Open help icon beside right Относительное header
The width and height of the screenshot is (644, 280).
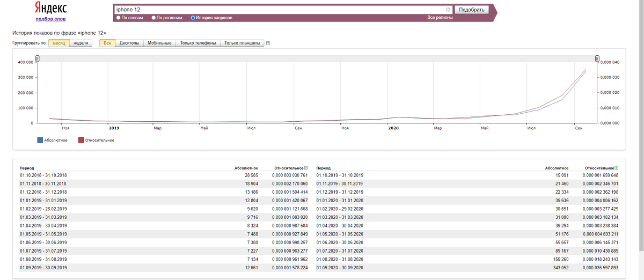coord(617,168)
